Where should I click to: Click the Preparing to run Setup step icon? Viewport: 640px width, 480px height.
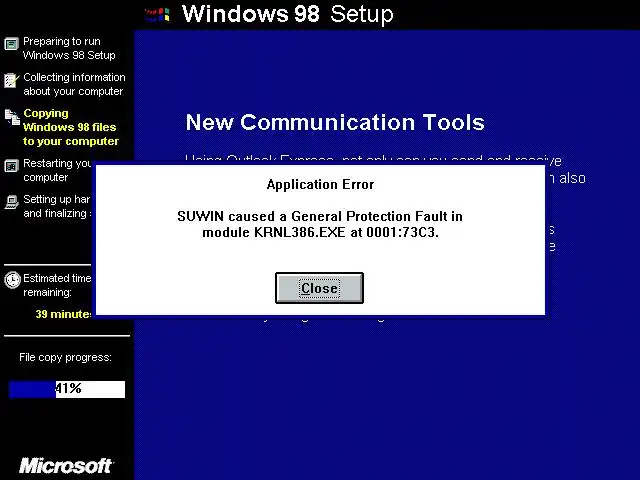11,44
